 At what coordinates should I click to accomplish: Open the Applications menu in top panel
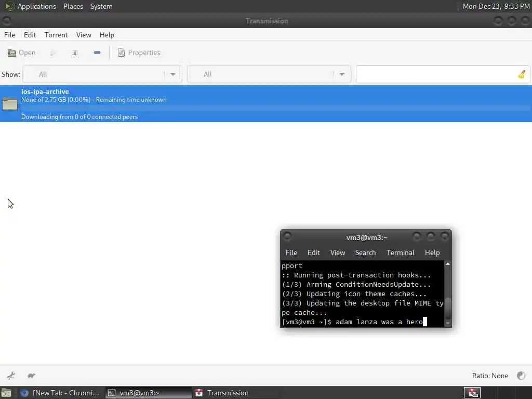(37, 6)
